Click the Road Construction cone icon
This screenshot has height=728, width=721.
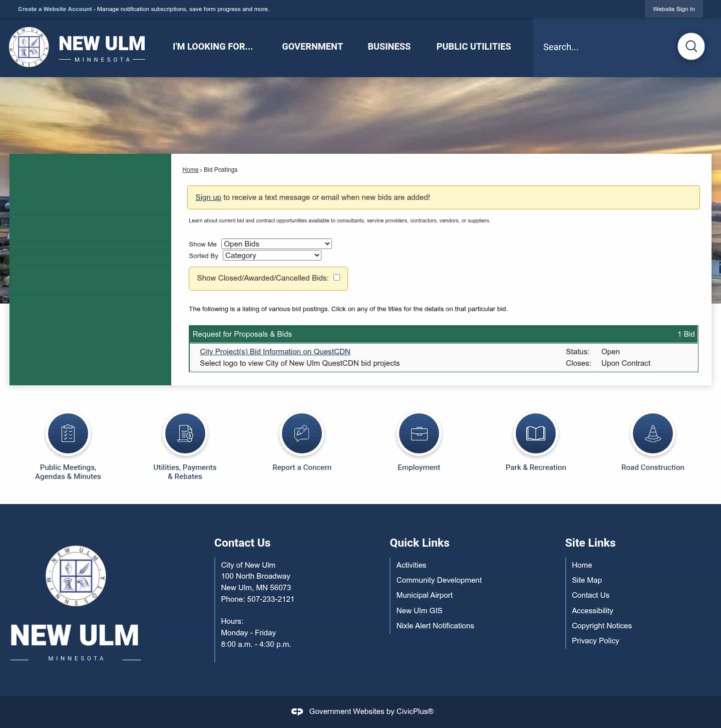pyautogui.click(x=652, y=433)
